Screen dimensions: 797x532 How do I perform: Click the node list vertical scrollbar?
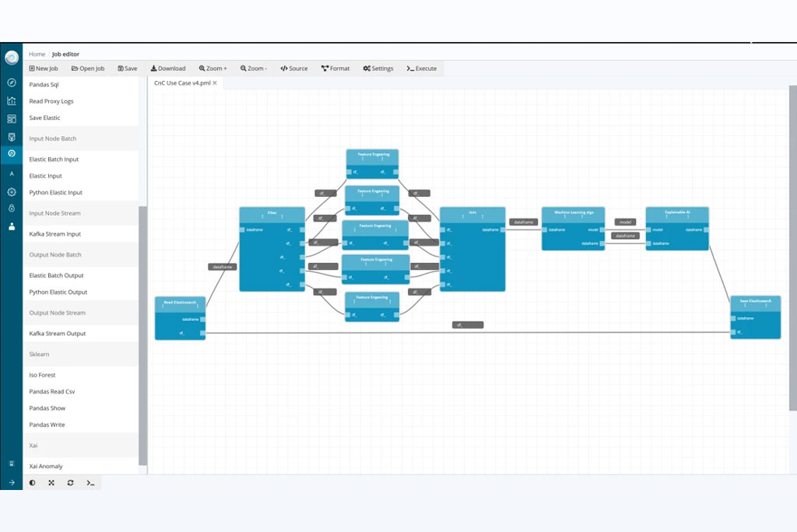click(x=142, y=334)
